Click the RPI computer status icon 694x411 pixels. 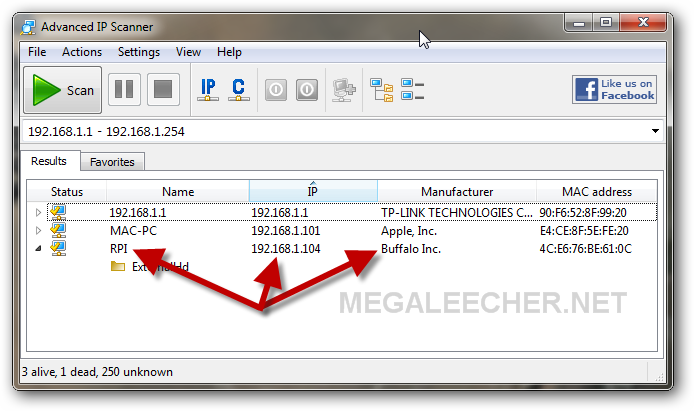click(x=58, y=248)
